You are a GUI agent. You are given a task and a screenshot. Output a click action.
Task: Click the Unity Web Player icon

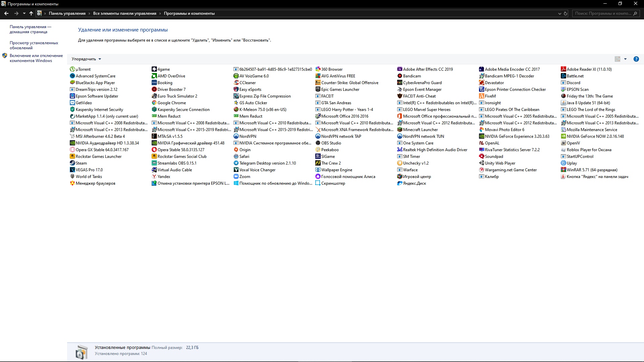point(481,163)
